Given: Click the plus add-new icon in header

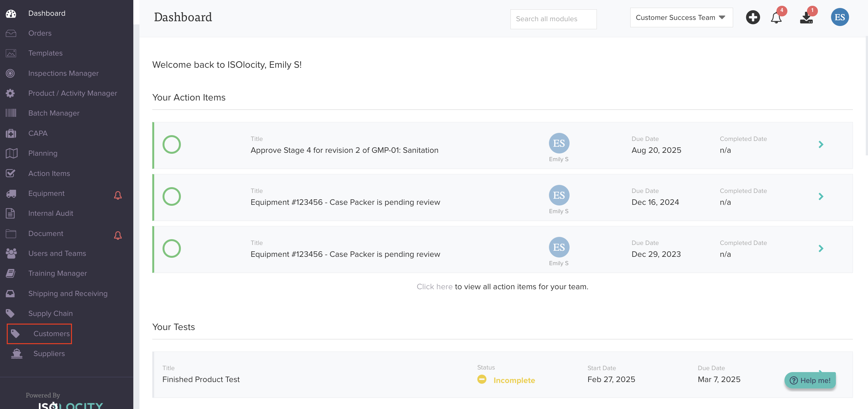Looking at the screenshot, I should [752, 17].
